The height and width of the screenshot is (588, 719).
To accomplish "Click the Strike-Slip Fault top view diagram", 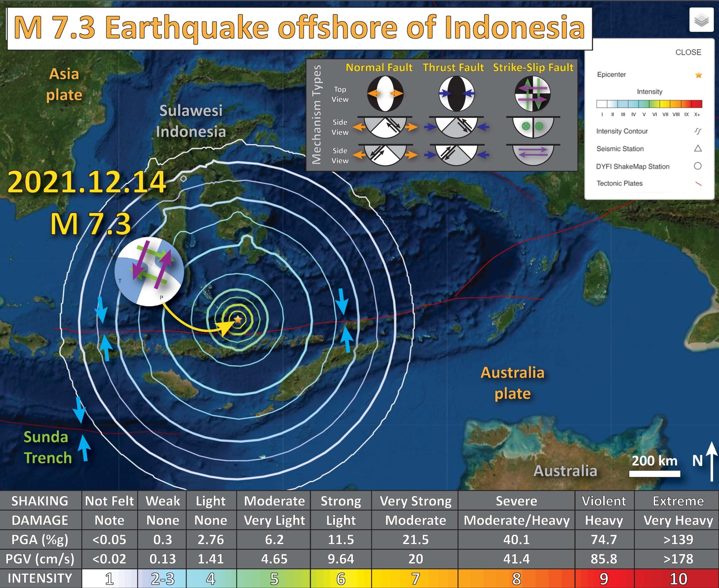I will [x=532, y=94].
